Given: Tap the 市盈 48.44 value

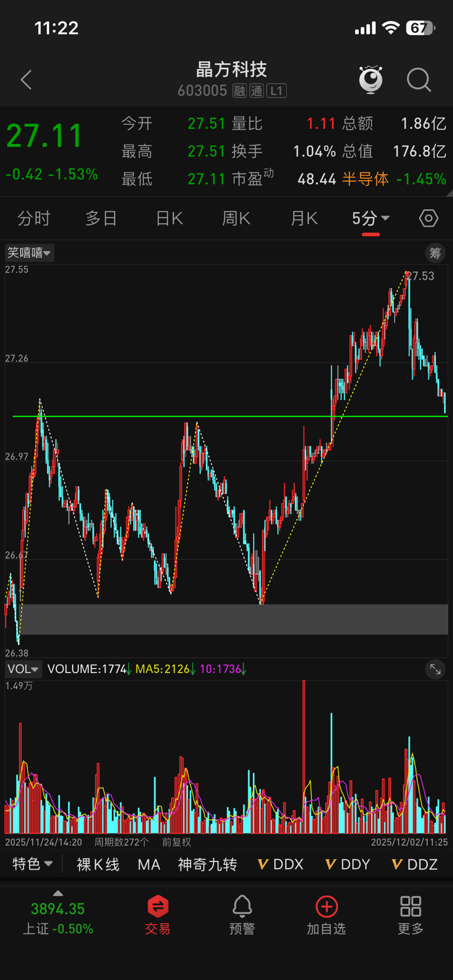Looking at the screenshot, I should pos(317,179).
